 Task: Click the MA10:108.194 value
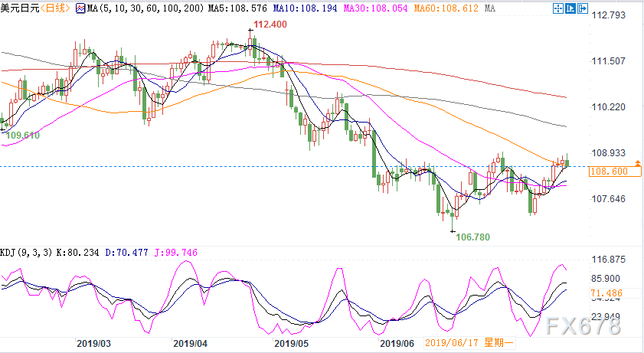pos(306,8)
